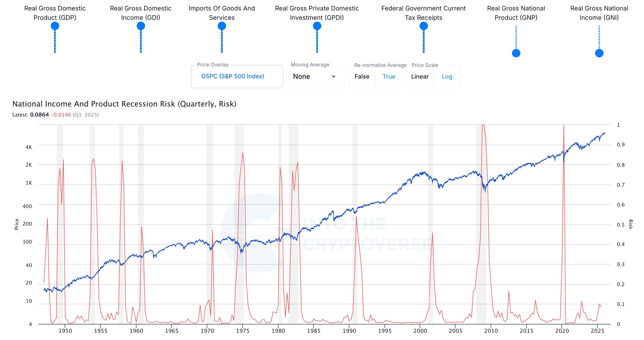This screenshot has height=340, width=644.
Task: Click the Real Gross Domestic Income slider handle
Action: click(x=141, y=26)
